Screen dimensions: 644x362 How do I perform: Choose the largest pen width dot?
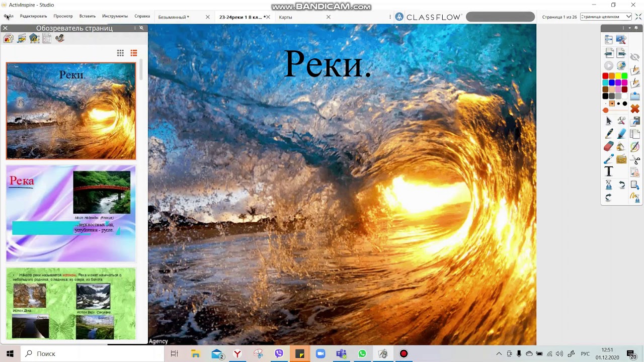pyautogui.click(x=624, y=104)
